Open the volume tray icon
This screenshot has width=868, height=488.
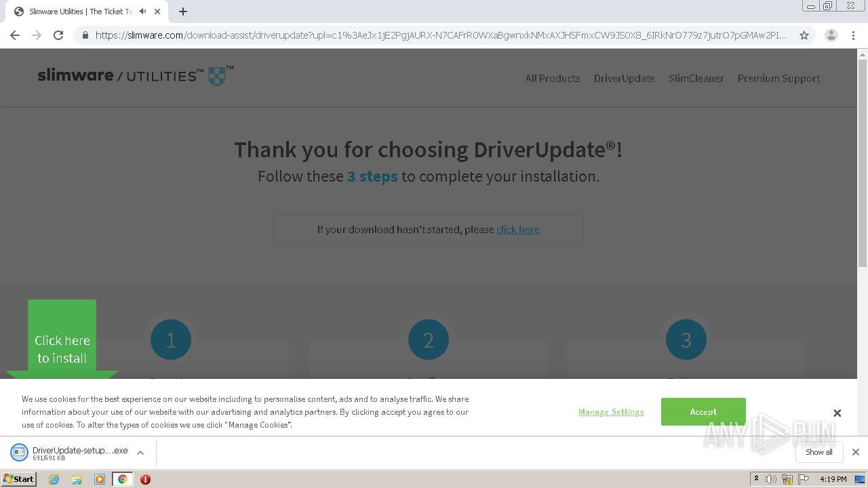[x=771, y=479]
